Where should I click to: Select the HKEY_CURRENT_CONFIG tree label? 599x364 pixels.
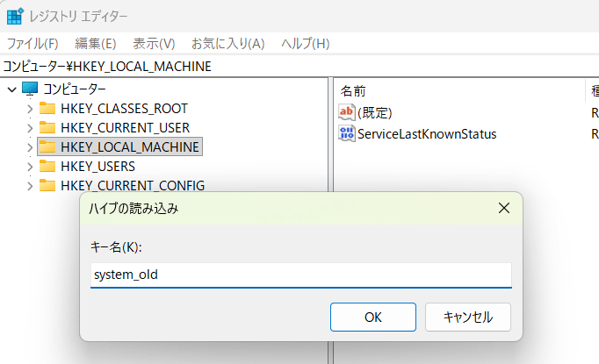click(x=133, y=185)
